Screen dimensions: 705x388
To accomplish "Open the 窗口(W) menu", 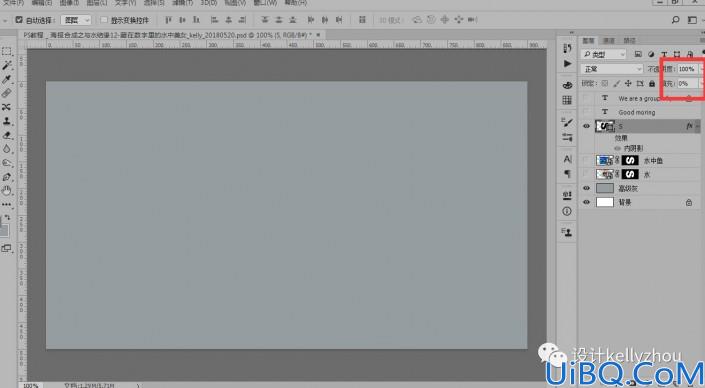I will pos(265,3).
